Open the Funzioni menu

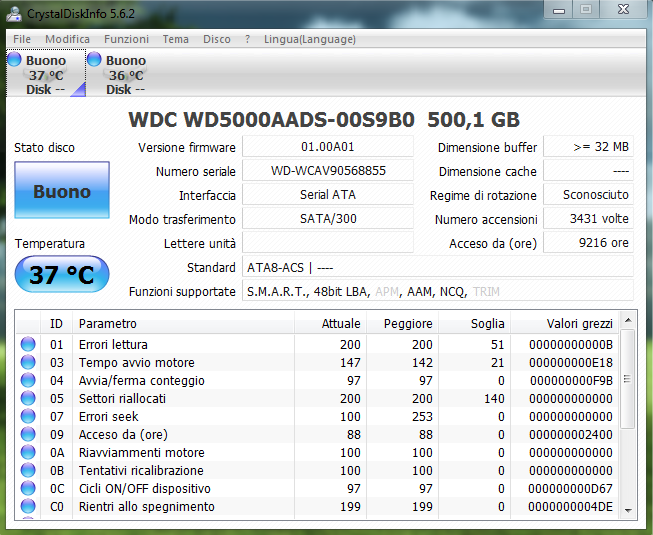[126, 39]
